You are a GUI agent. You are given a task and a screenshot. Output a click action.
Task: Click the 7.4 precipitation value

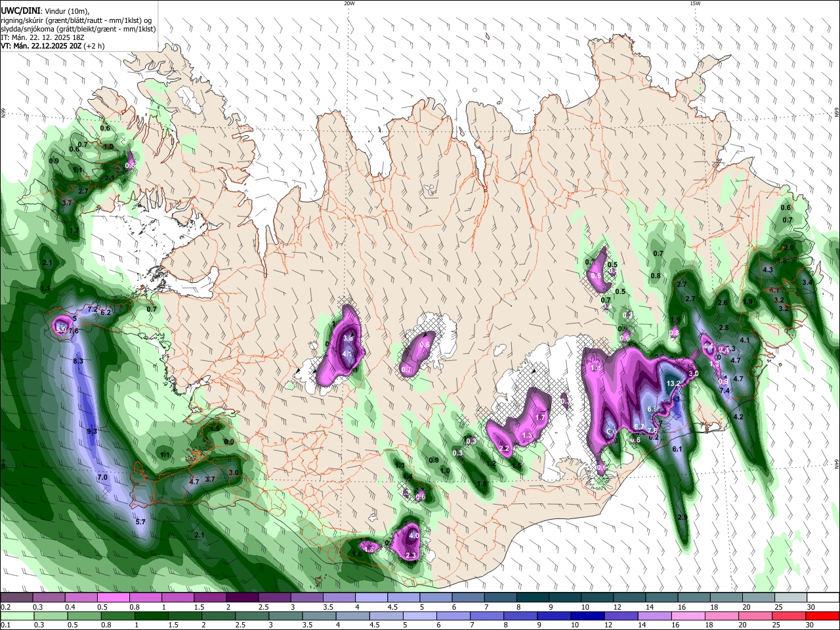click(x=724, y=390)
